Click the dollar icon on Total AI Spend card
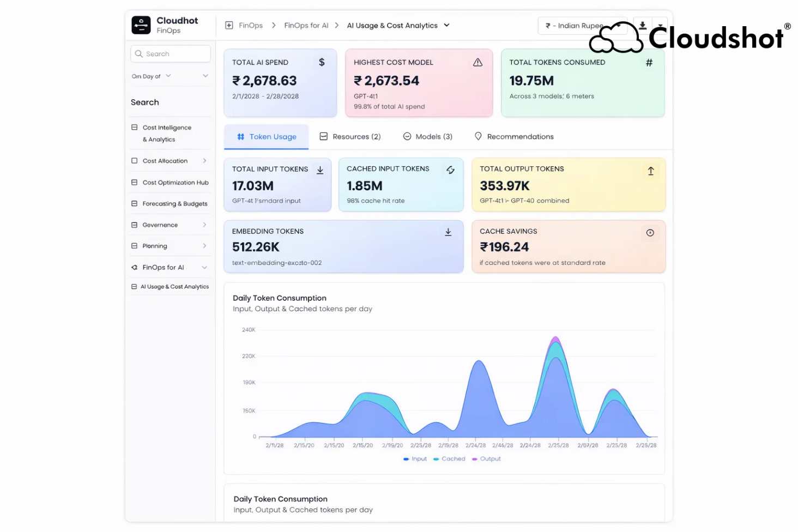Viewport: 798px width, 532px height. click(322, 63)
